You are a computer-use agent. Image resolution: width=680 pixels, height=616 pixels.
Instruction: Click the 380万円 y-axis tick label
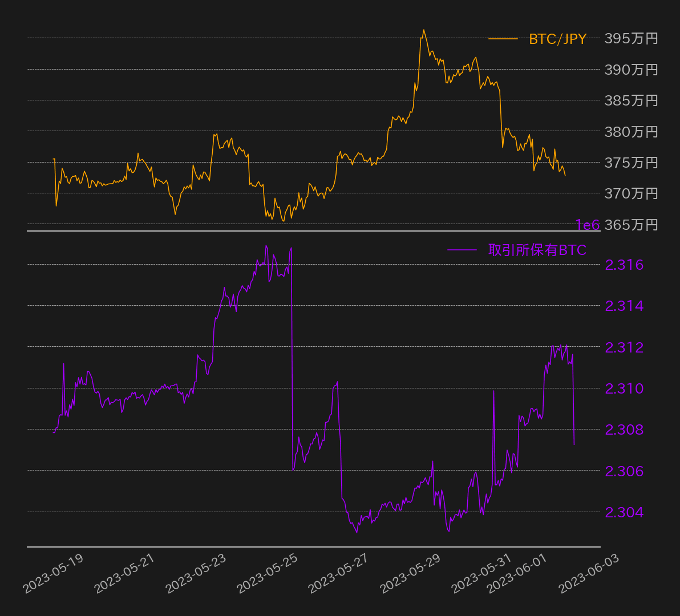click(x=631, y=132)
